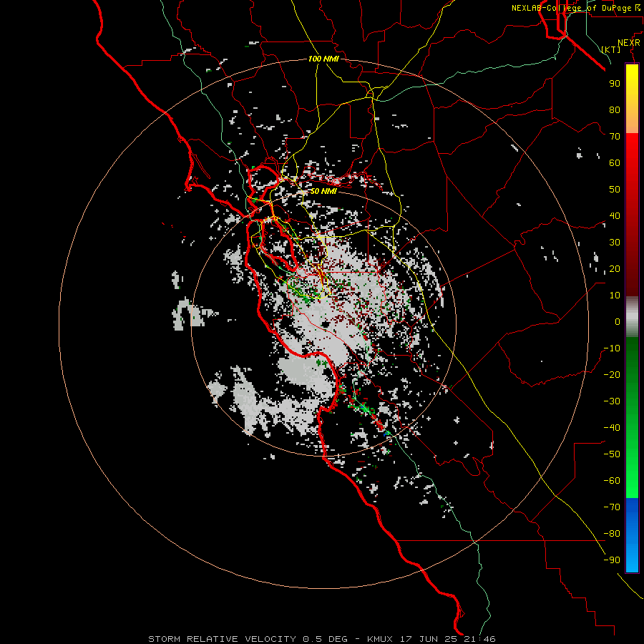Click the "-20" scale value
The image size is (644, 644).
tap(612, 374)
